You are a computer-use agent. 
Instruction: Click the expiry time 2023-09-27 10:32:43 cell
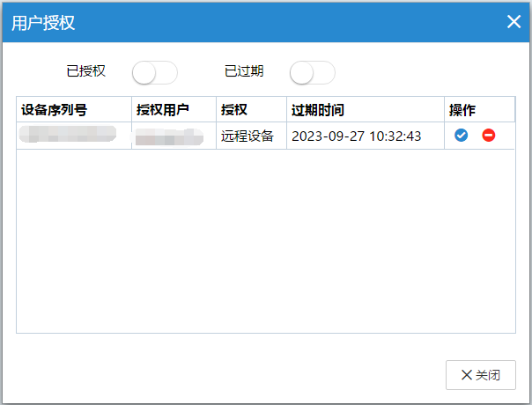[357, 136]
